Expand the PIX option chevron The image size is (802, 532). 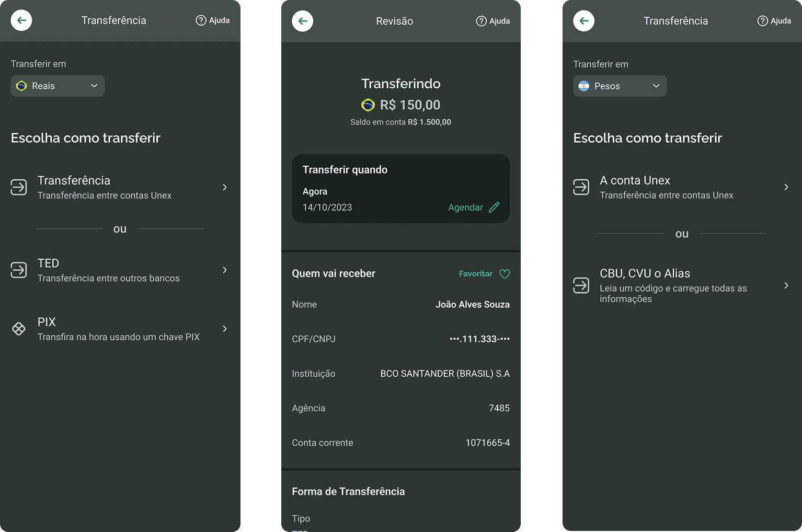coord(225,329)
